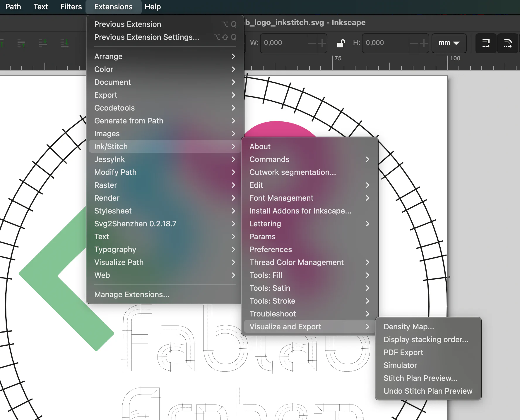Open the Font Management submenu

(310, 198)
